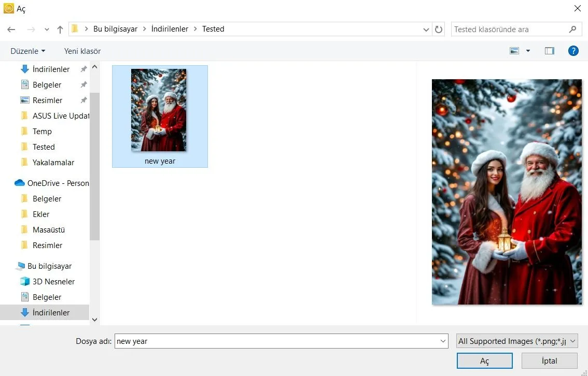
Task: Click the Aç button
Action: pyautogui.click(x=484, y=361)
